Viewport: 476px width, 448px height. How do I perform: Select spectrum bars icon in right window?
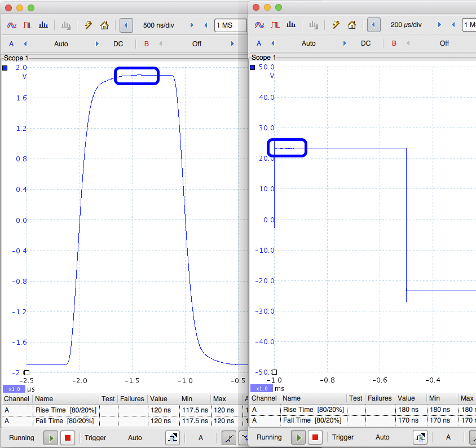[x=291, y=25]
